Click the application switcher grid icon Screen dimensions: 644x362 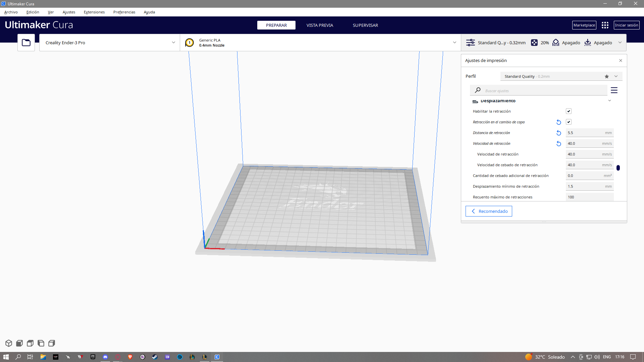[x=605, y=25]
